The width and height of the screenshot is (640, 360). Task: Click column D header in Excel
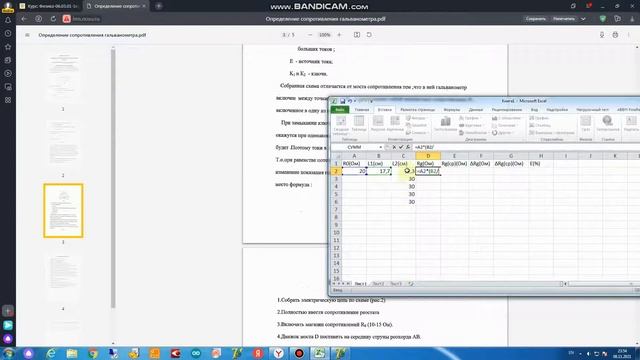click(428, 156)
